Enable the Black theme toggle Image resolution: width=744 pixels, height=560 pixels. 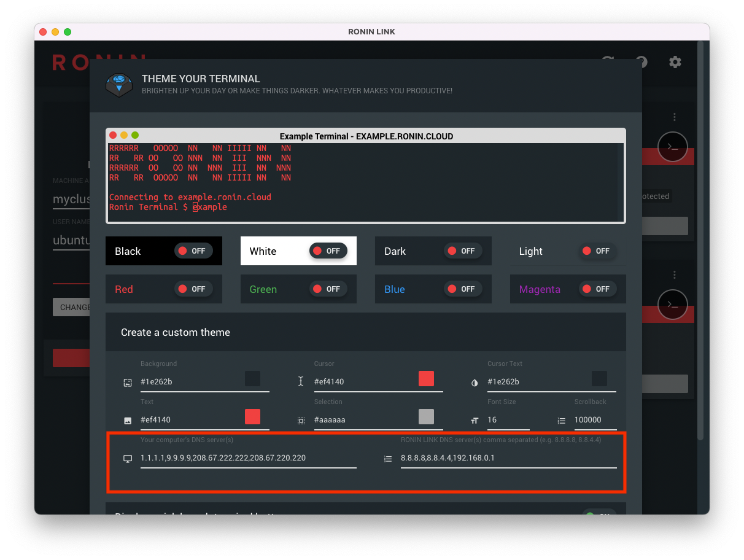click(x=193, y=251)
